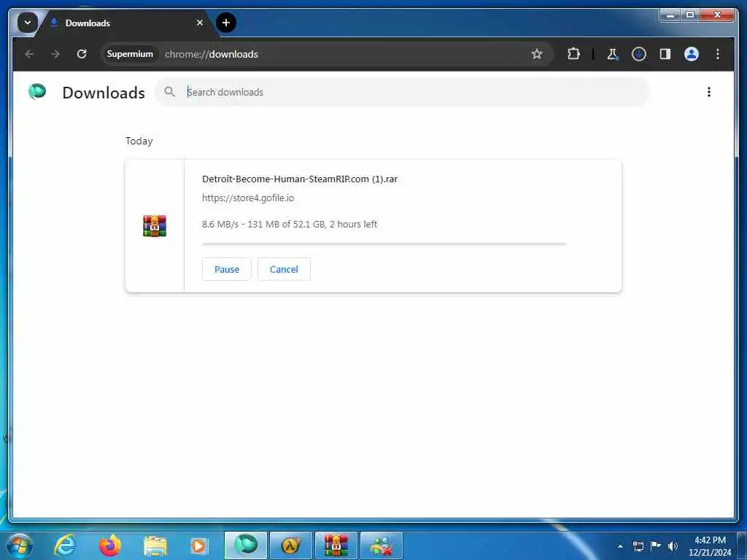
Task: Click the Supermium logo beside Downloads heading
Action: click(x=37, y=91)
